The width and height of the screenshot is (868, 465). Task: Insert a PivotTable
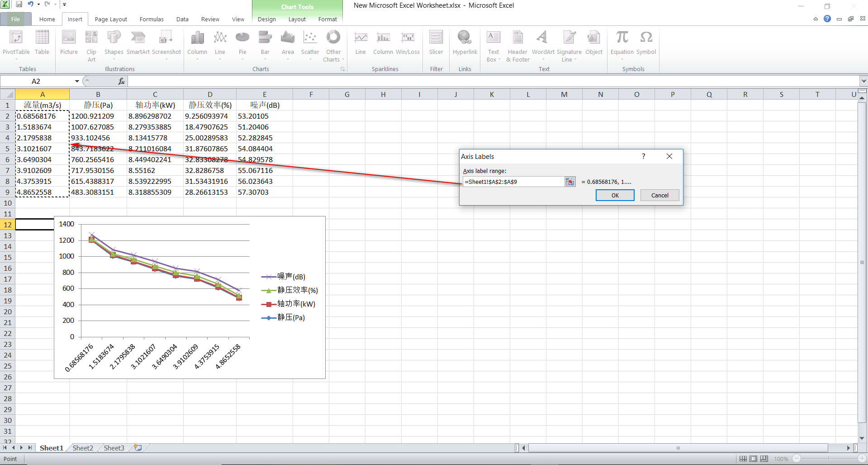click(x=16, y=45)
